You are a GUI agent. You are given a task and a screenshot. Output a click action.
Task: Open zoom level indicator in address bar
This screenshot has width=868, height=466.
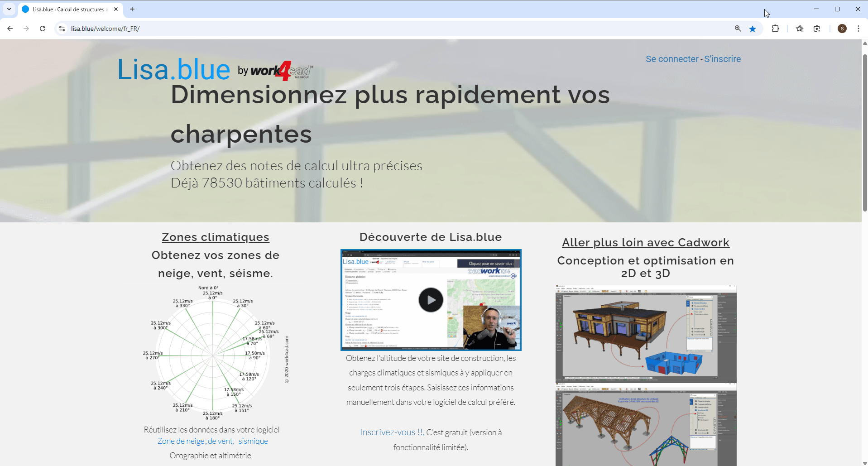(x=738, y=29)
